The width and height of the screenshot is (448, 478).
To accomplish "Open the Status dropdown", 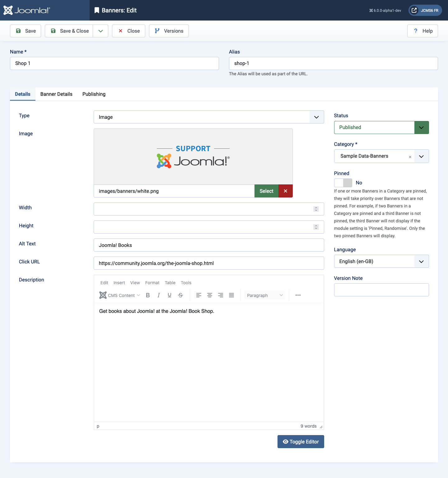I will point(381,128).
